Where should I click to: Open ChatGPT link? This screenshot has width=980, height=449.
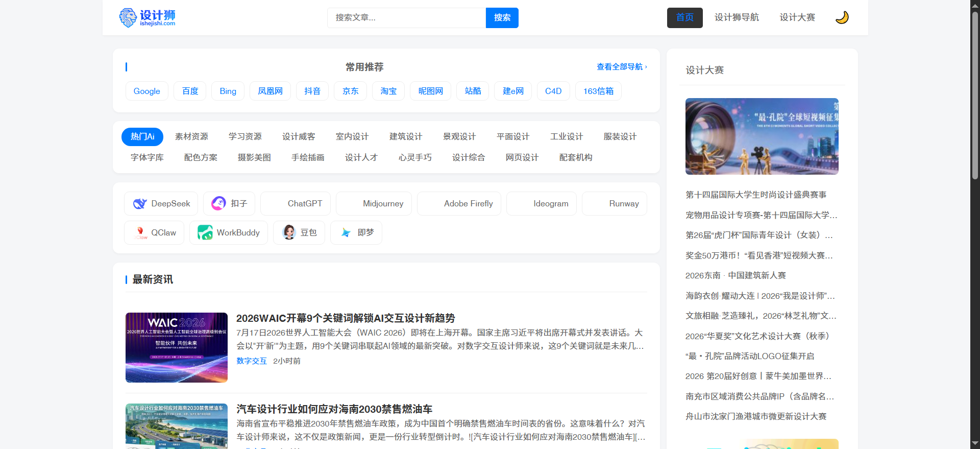pyautogui.click(x=296, y=203)
